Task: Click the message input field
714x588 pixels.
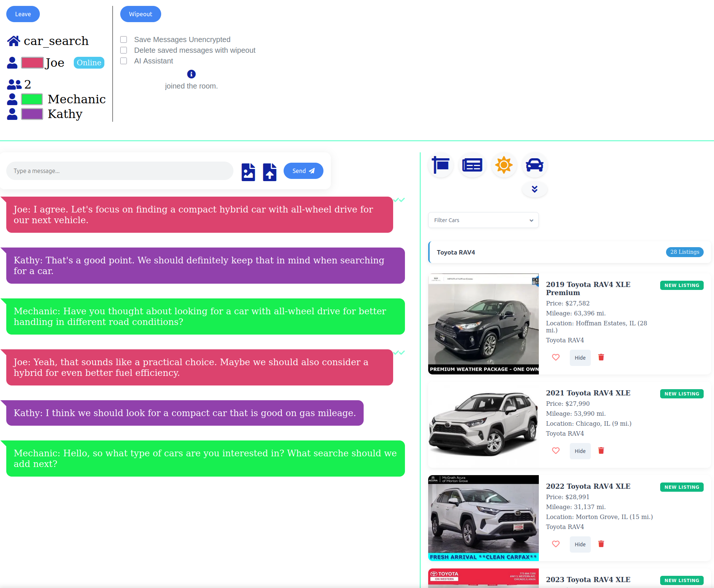Action: [x=119, y=171]
